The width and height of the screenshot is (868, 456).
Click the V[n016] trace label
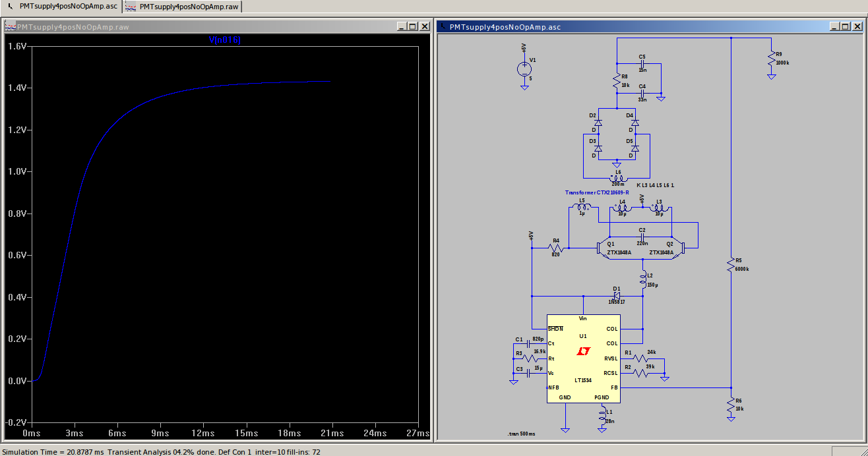tap(225, 40)
